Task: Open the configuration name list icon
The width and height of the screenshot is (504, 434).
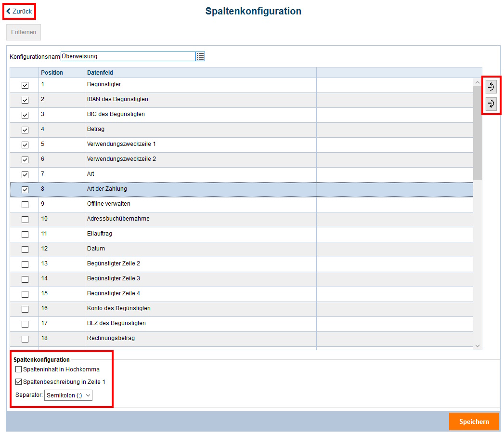Action: [x=200, y=56]
